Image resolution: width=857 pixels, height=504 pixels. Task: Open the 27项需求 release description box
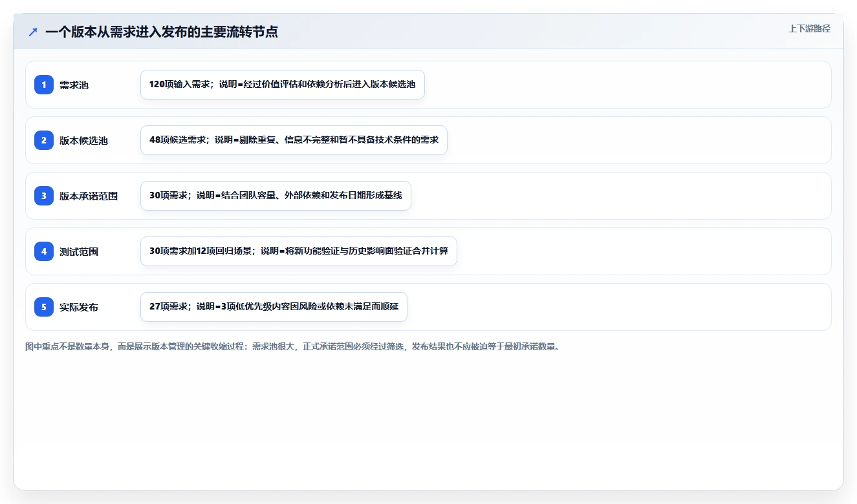pyautogui.click(x=274, y=307)
